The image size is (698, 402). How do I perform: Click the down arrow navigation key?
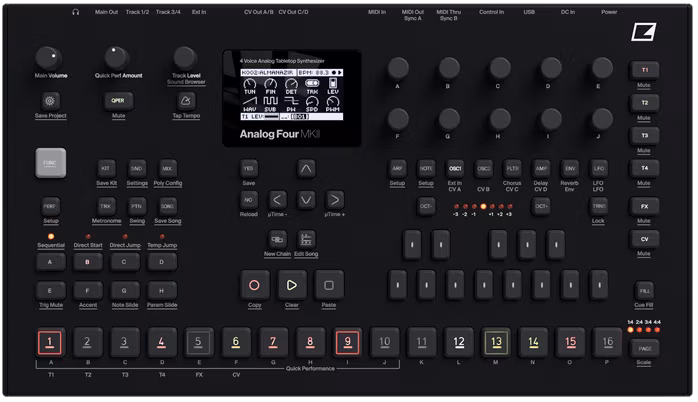point(306,200)
